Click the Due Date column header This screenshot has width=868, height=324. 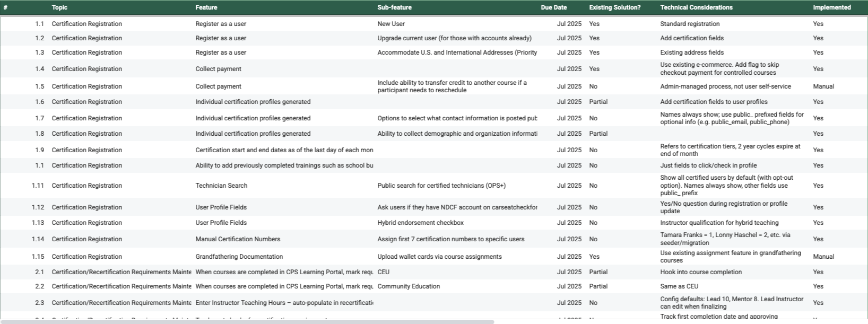553,7
